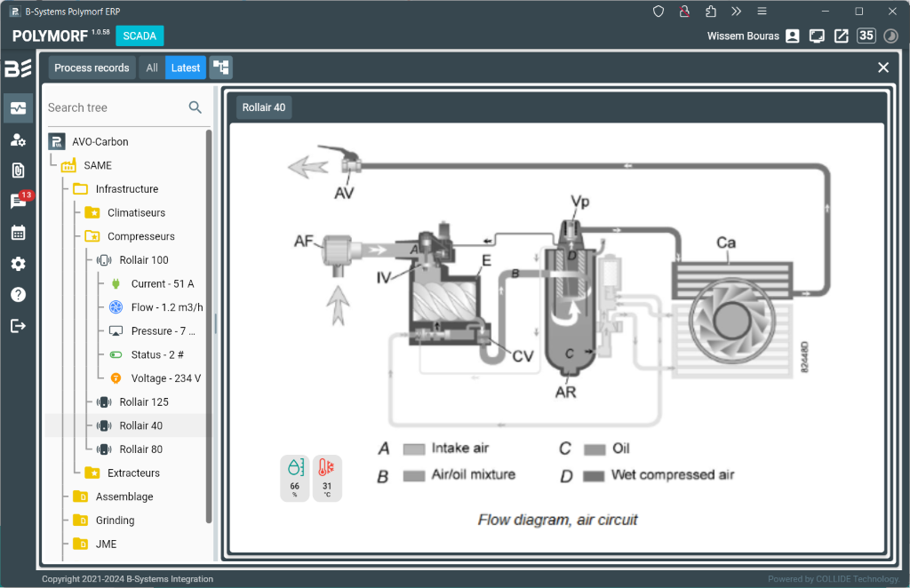Click the tree panel vertical scrollbar
Screen dimensions: 910x588
click(209, 327)
